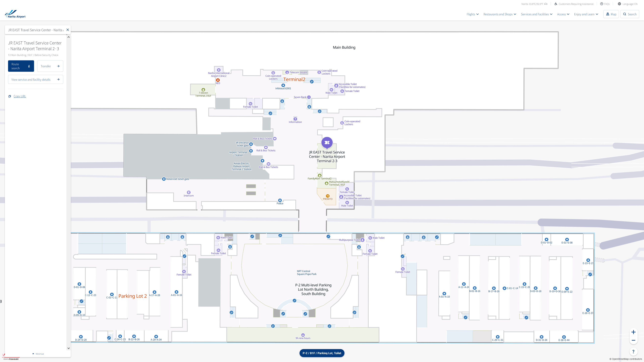Expand the Flights menu
The image size is (644, 362).
[472, 14]
